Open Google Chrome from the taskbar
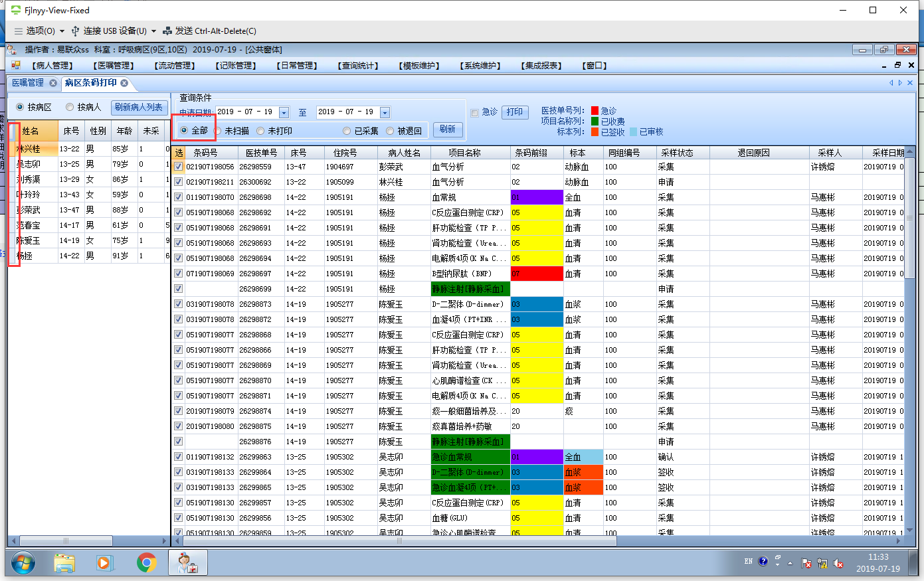The width and height of the screenshot is (924, 581). (146, 563)
